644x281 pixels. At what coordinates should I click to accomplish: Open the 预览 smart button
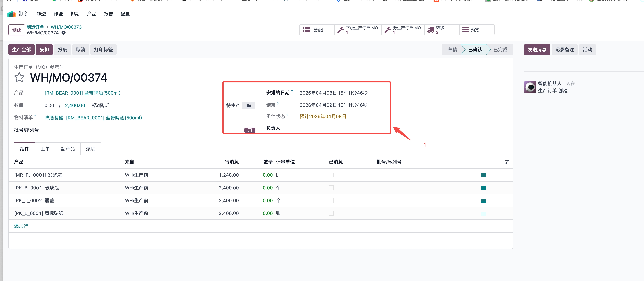click(x=477, y=30)
